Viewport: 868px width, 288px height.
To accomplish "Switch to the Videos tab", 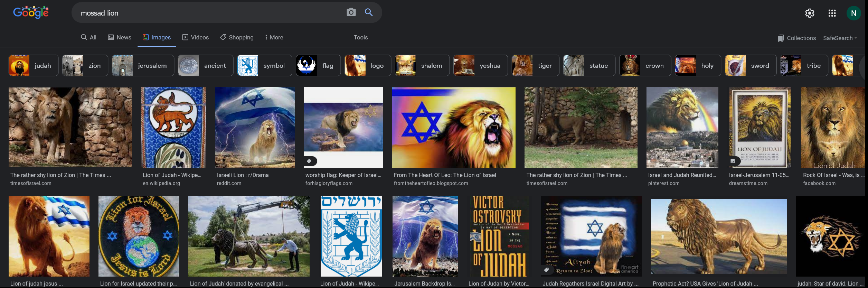I will pyautogui.click(x=196, y=37).
